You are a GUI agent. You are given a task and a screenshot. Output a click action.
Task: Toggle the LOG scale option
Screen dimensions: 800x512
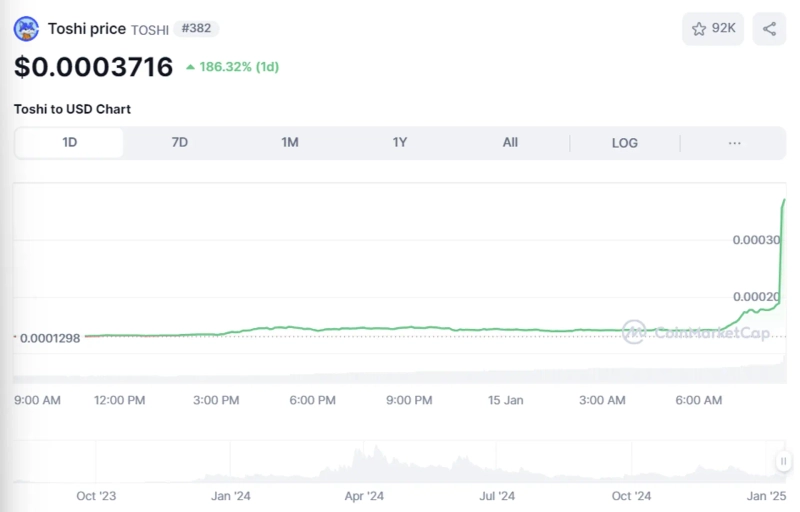click(x=624, y=143)
